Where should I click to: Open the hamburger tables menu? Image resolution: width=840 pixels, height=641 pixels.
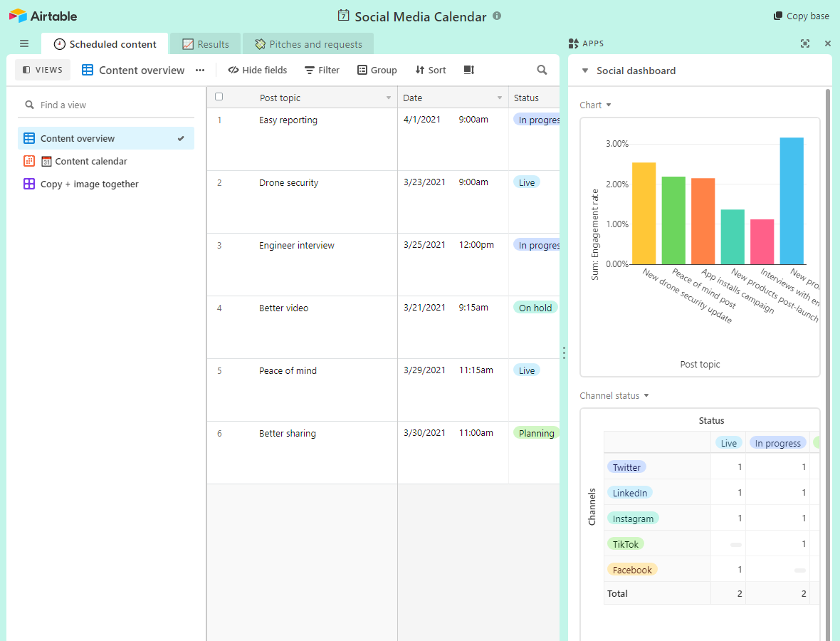[x=24, y=44]
